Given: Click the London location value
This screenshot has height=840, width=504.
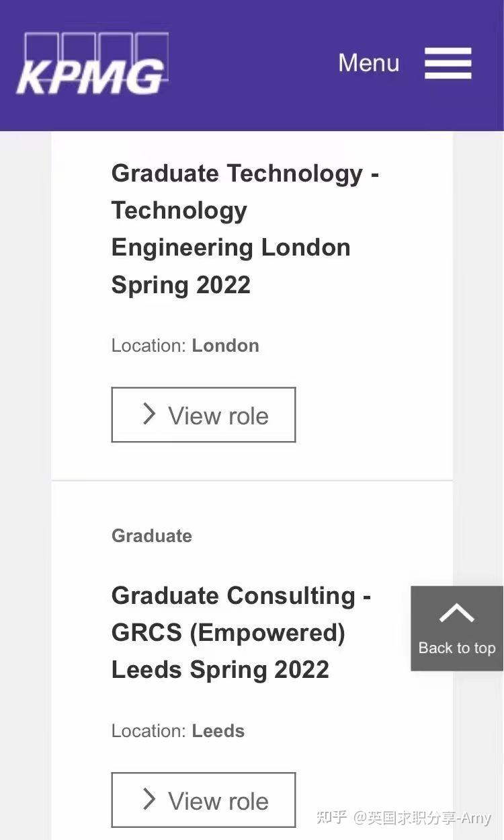Looking at the screenshot, I should click(x=225, y=346).
